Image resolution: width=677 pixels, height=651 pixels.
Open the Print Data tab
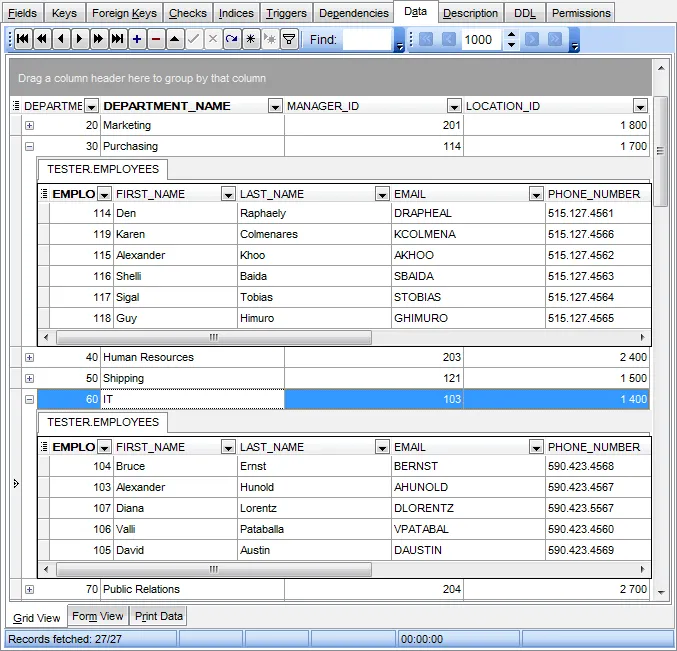pyautogui.click(x=158, y=616)
